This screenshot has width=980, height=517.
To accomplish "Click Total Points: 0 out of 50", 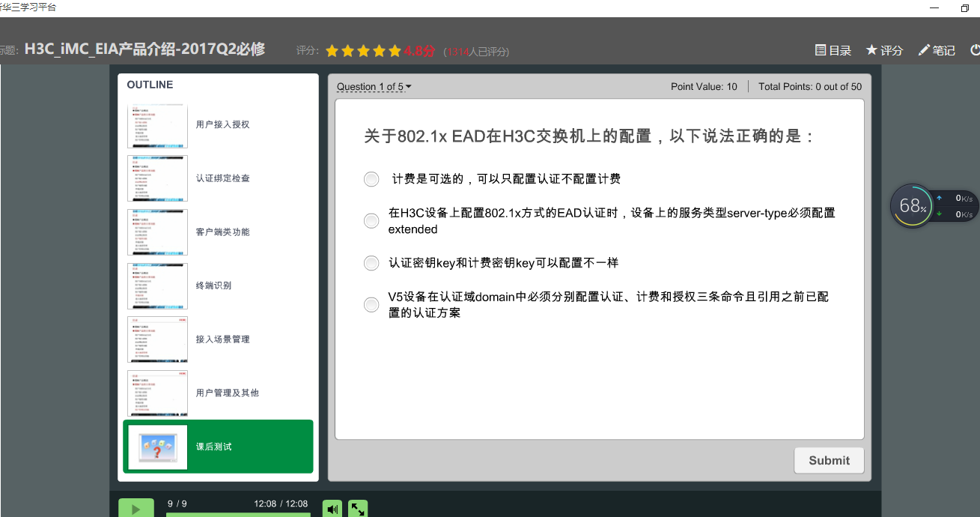I will (x=810, y=87).
